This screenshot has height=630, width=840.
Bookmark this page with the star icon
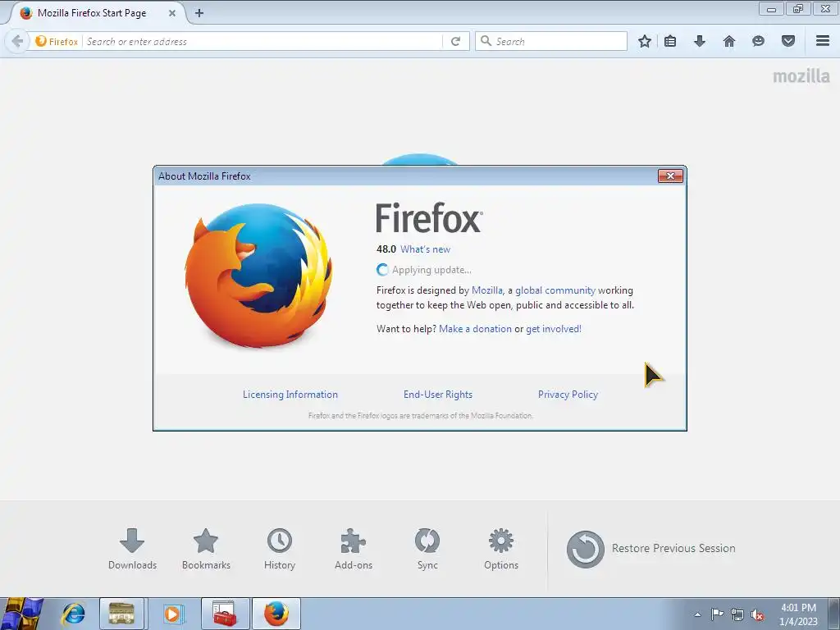pyautogui.click(x=645, y=41)
